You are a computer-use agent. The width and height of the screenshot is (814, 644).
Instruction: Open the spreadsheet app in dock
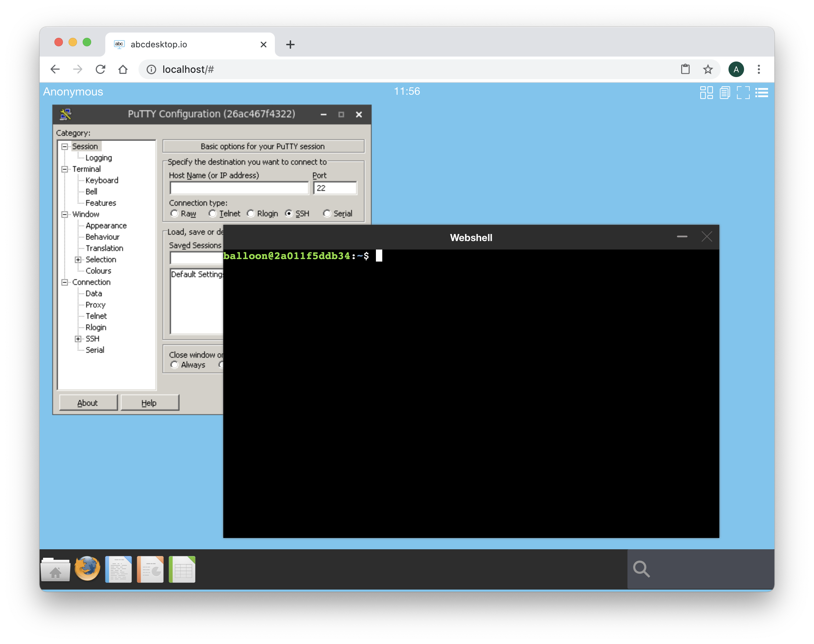click(182, 569)
